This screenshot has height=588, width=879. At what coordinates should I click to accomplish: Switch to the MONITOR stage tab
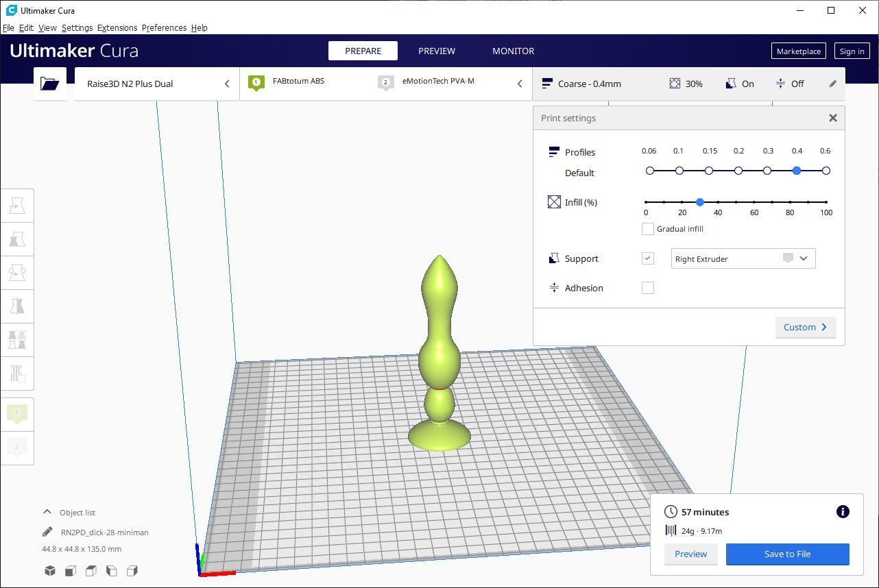[x=513, y=51]
